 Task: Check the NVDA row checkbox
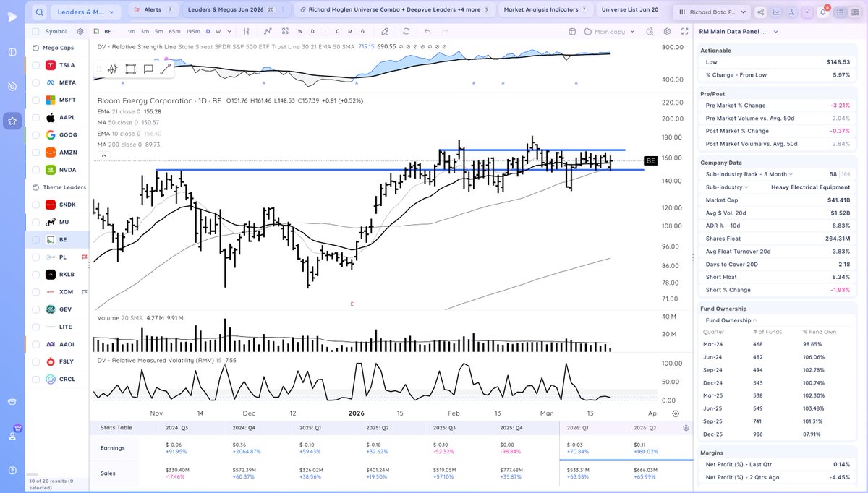point(35,170)
